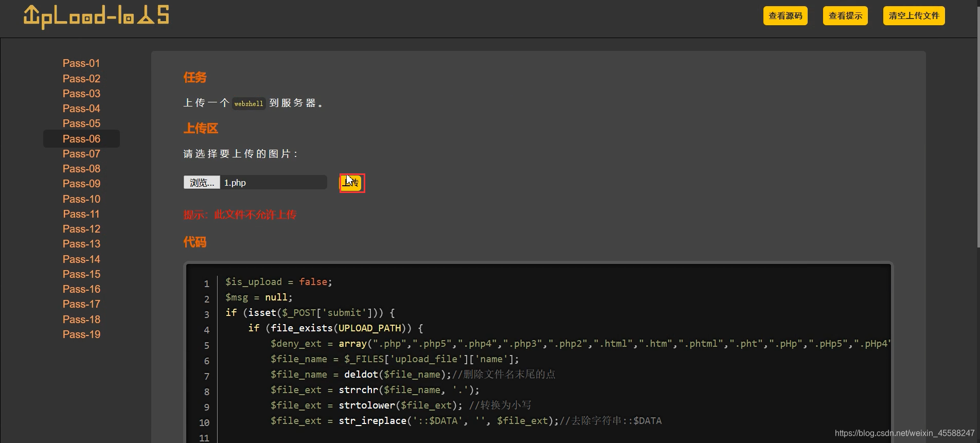Click the 代码 heading
Screen dimensions: 980x443
[x=195, y=242]
